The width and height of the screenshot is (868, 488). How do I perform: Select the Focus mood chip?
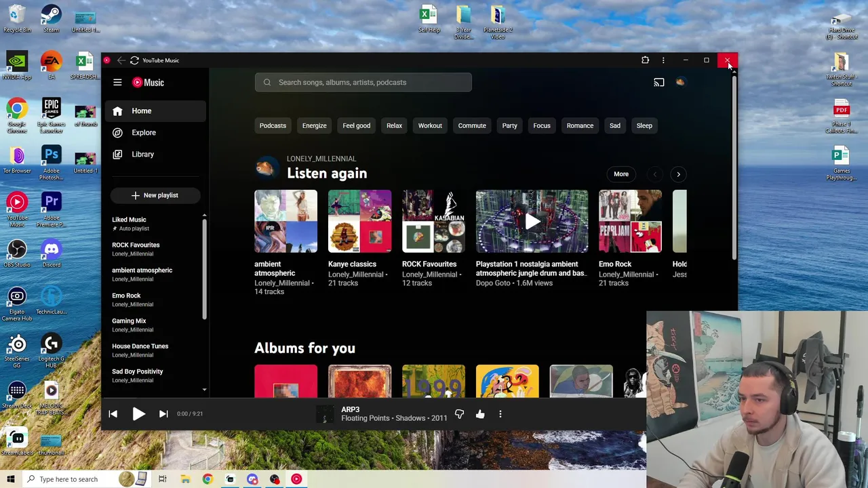pyautogui.click(x=542, y=125)
